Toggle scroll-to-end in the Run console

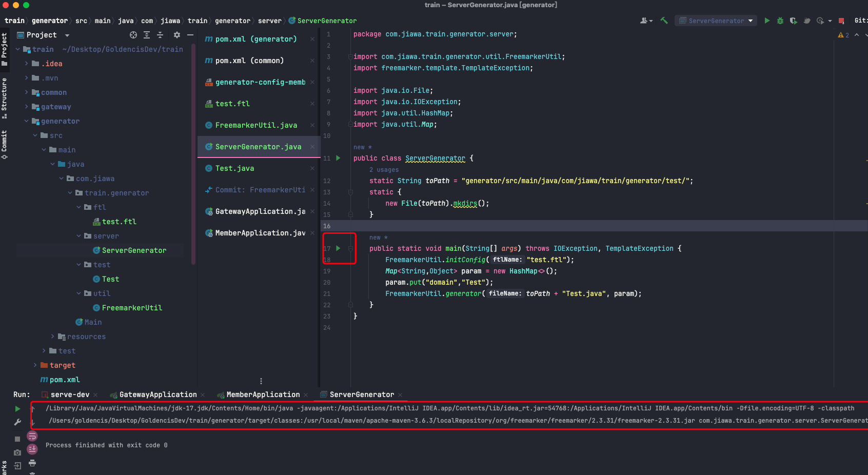click(x=32, y=449)
